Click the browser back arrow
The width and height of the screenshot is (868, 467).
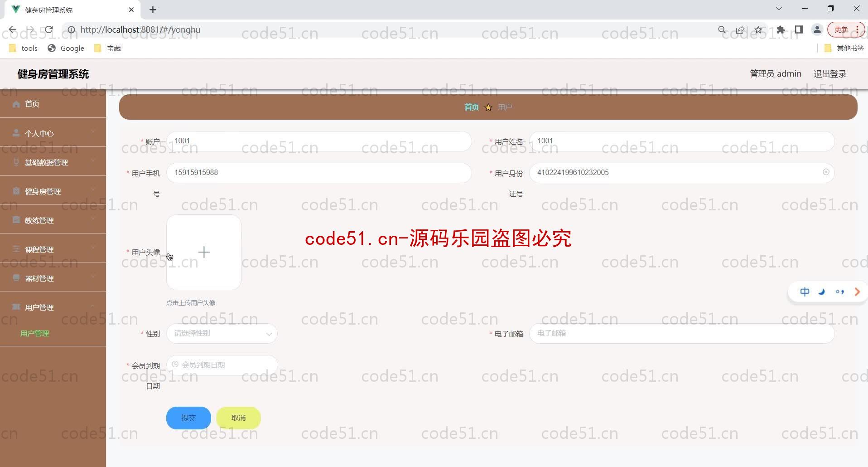[x=12, y=29]
